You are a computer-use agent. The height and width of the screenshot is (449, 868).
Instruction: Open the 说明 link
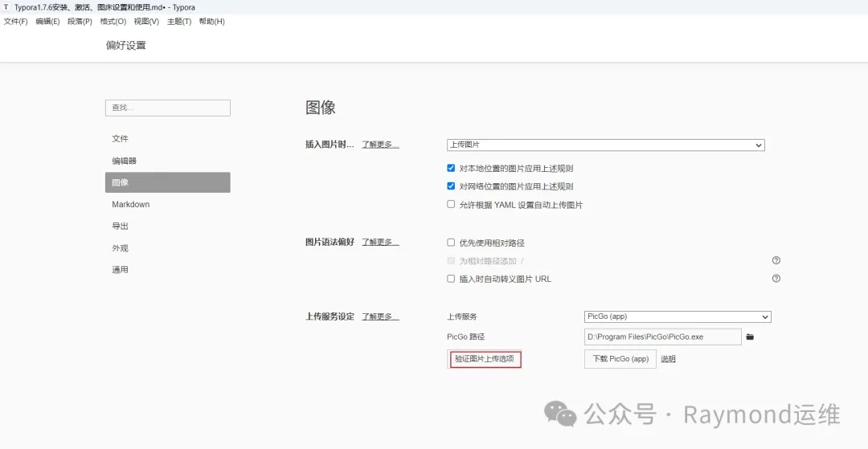668,359
